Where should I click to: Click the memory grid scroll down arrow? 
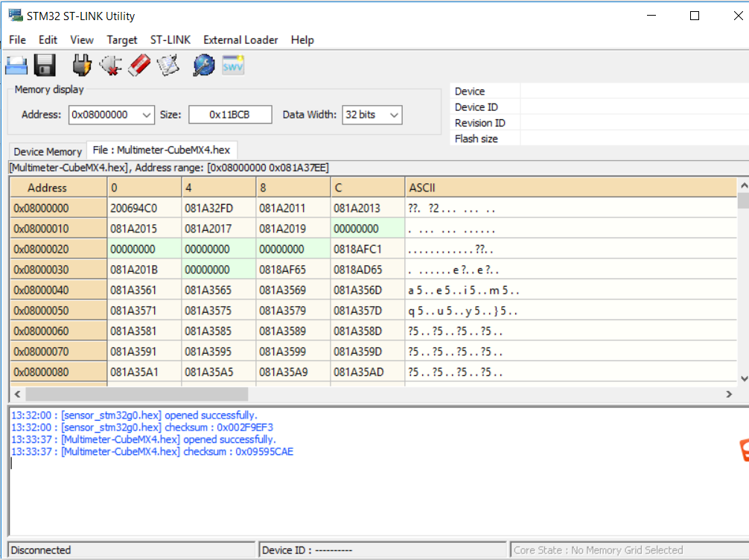pyautogui.click(x=744, y=378)
